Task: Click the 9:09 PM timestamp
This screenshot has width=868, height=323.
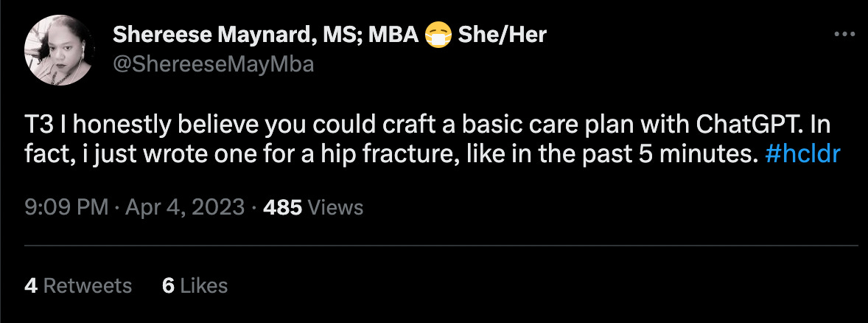Action: [66, 208]
